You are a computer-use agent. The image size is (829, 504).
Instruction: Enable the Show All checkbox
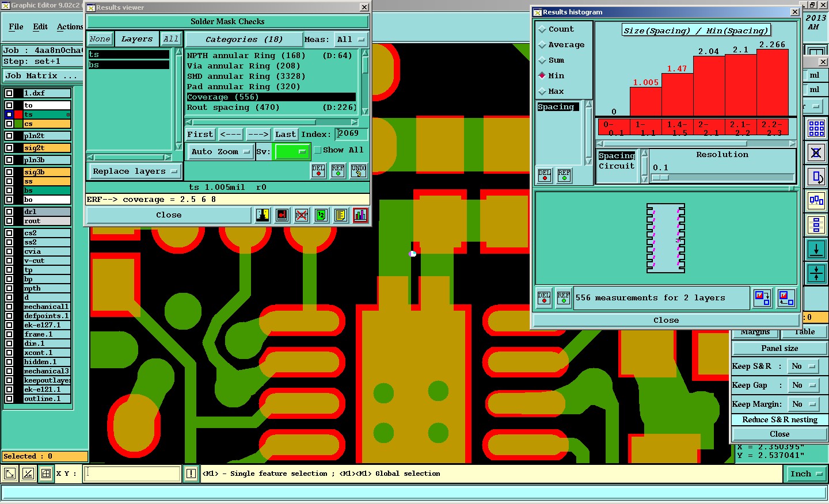[317, 150]
